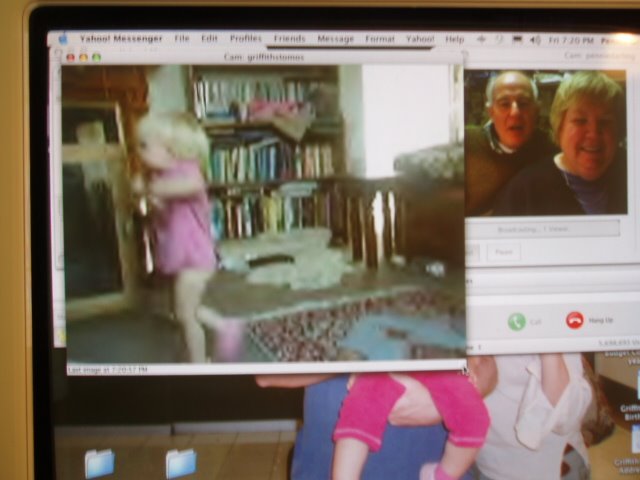Open the Yahoo! Messenger application menu
This screenshot has height=480, width=640.
(x=121, y=39)
